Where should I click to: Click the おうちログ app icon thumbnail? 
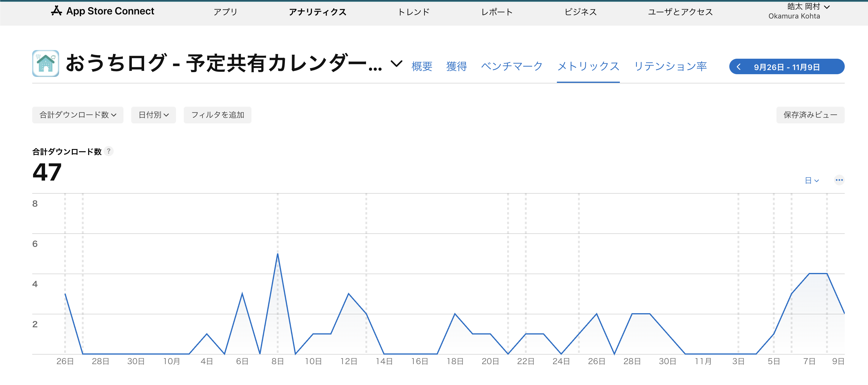[46, 63]
